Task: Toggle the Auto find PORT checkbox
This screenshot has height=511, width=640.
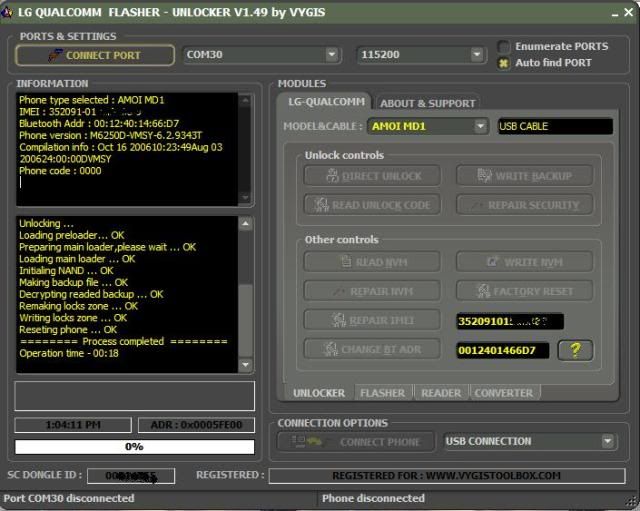Action: (x=504, y=63)
